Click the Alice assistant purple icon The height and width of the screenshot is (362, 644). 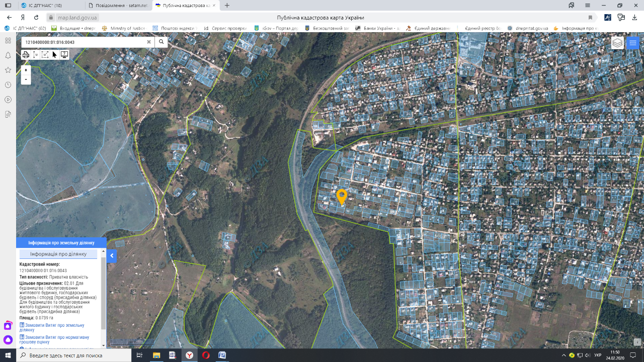pos(8,340)
